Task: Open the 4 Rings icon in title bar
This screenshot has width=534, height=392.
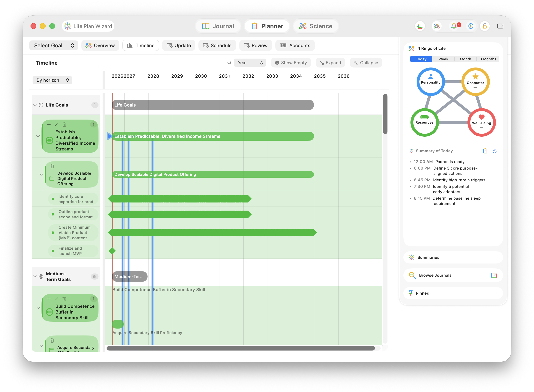Action: (x=436, y=26)
